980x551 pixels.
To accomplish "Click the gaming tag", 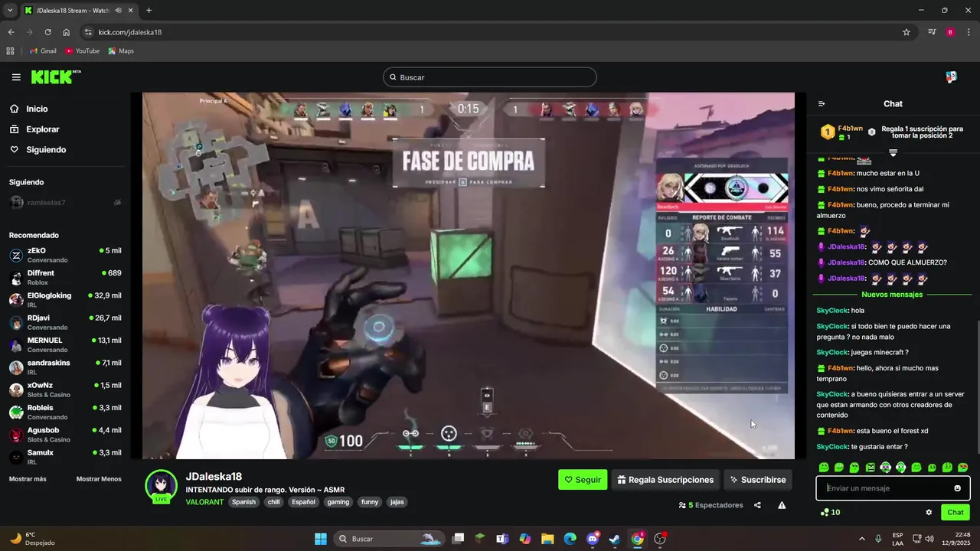I will 338,502.
